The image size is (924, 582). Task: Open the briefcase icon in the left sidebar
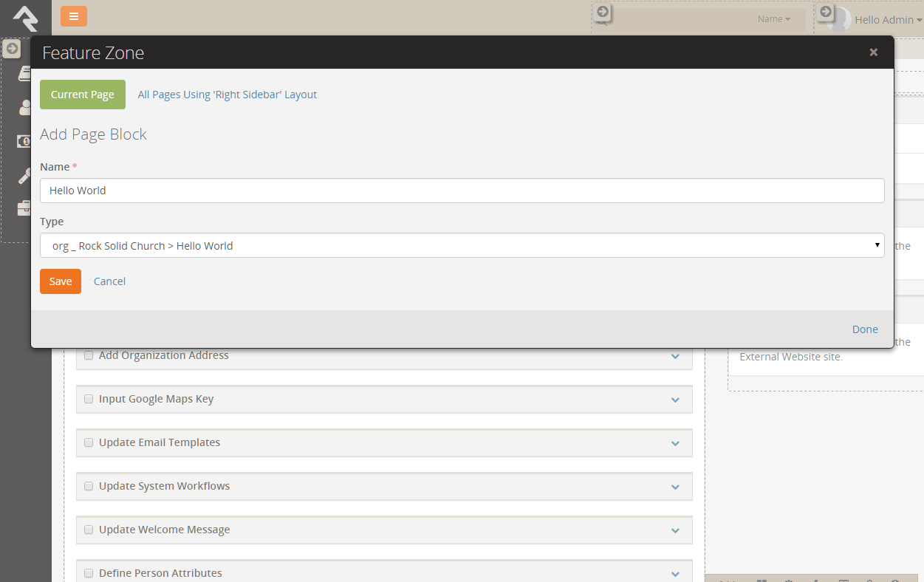click(x=24, y=209)
